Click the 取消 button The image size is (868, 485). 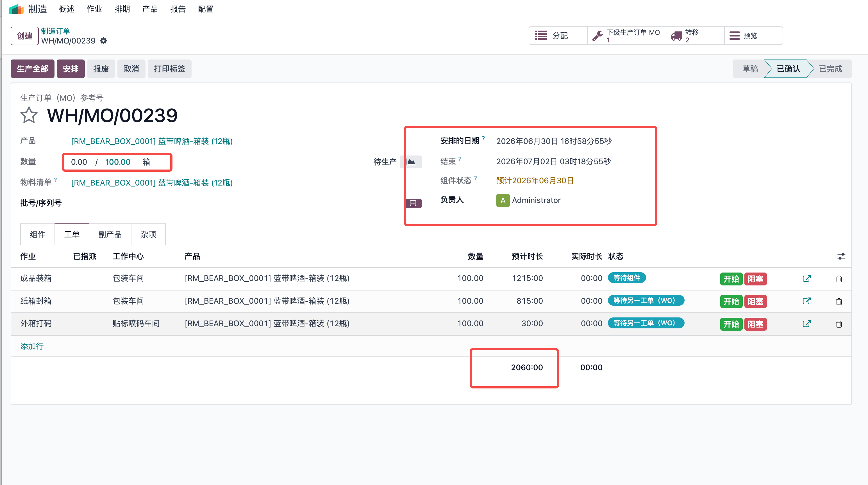click(x=131, y=69)
